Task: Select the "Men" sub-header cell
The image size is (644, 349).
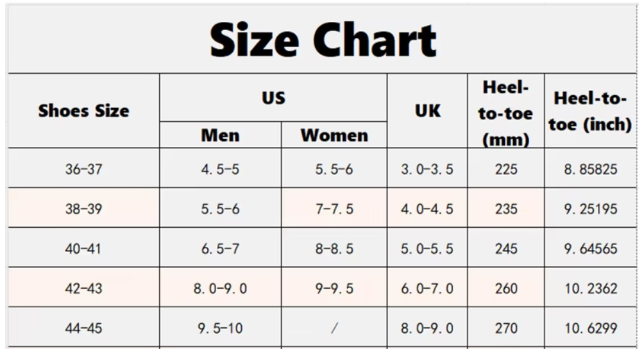Action: click(x=220, y=135)
